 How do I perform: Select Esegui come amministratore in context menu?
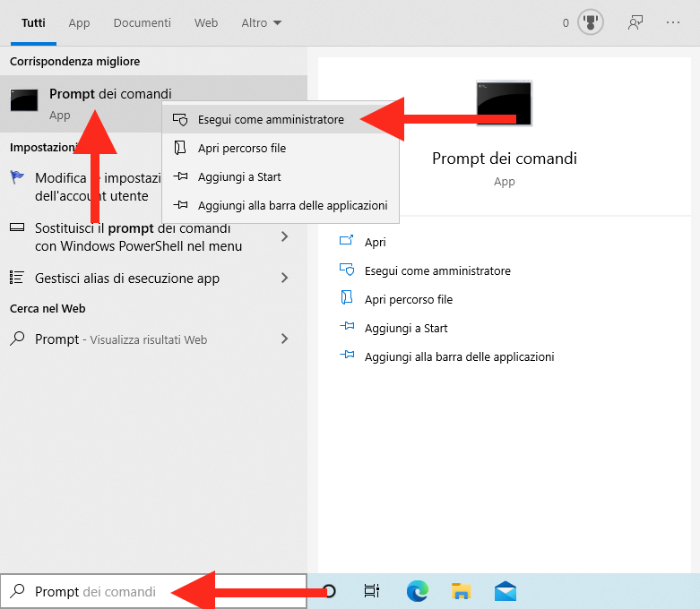281,120
